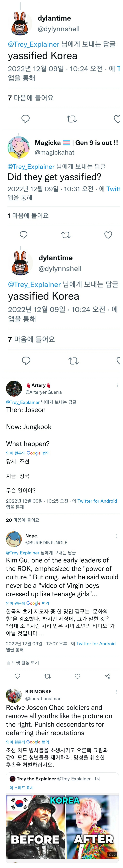Open Artery's profile picture
The image size is (123, 868).
click(14, 389)
